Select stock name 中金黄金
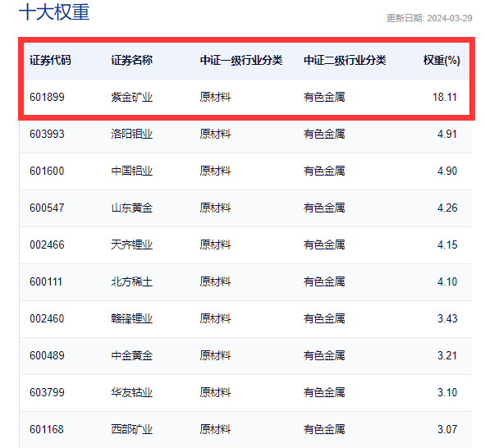Screen dimensions: 485x448 [x=132, y=355]
